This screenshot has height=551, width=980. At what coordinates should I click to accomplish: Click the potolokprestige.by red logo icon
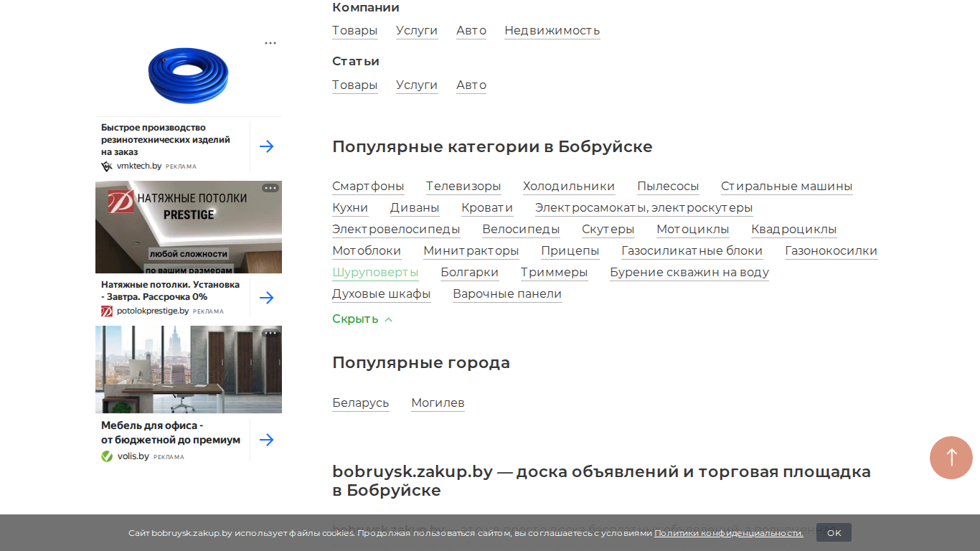pos(107,311)
